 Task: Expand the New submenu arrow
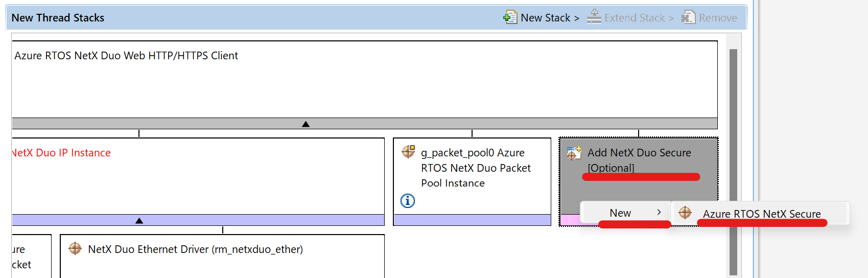click(x=659, y=212)
